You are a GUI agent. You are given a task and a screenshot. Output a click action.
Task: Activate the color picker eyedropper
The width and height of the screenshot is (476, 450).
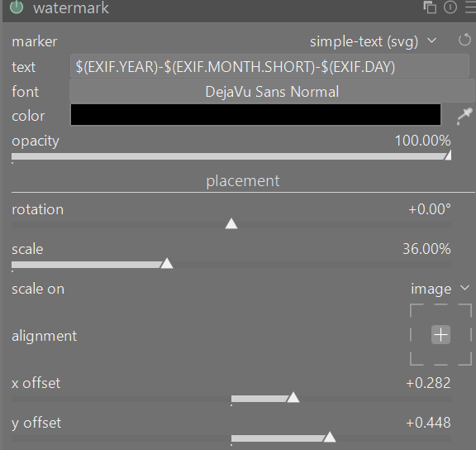pos(464,116)
